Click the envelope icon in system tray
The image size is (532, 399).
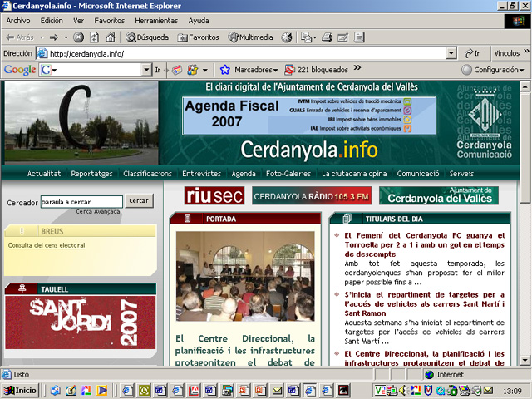coord(488,391)
